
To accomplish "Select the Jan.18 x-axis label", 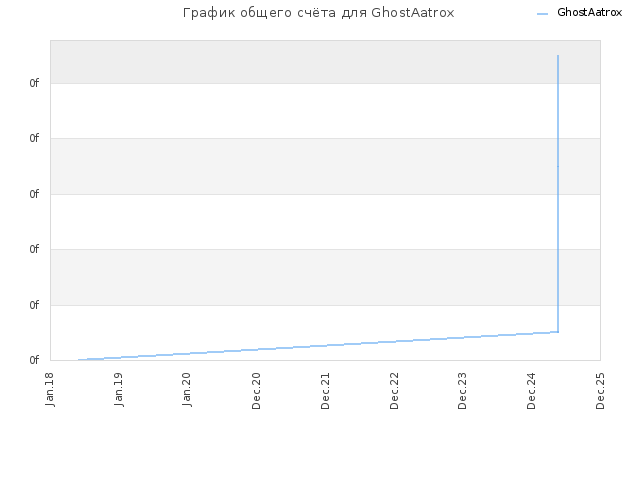I will 50,389.
